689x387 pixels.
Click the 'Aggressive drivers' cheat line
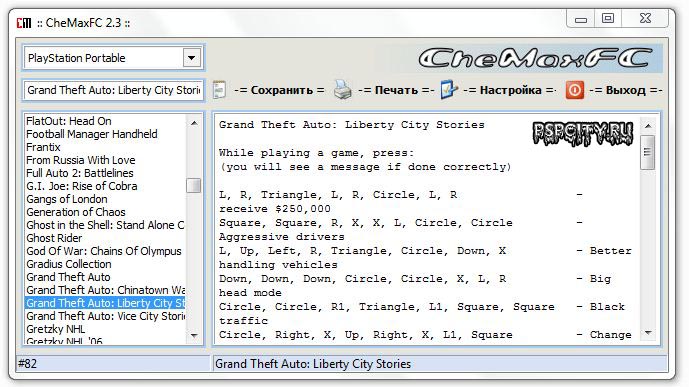coord(282,237)
